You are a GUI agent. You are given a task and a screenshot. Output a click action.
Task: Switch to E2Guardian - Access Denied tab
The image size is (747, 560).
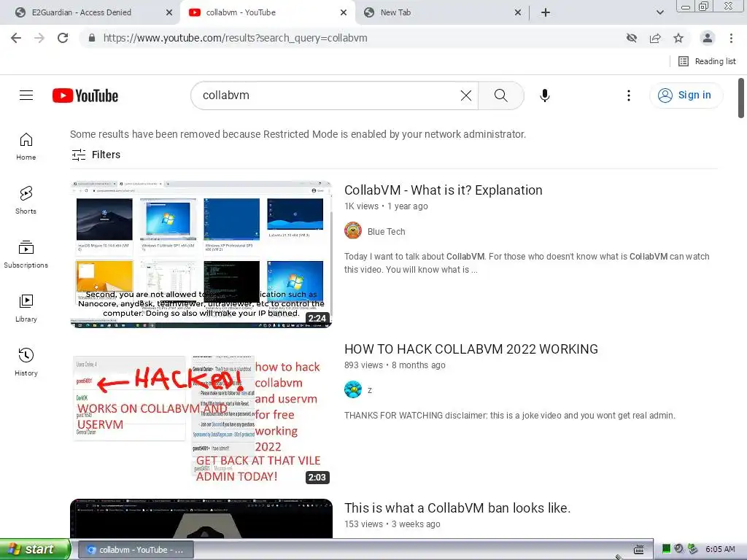click(x=82, y=12)
